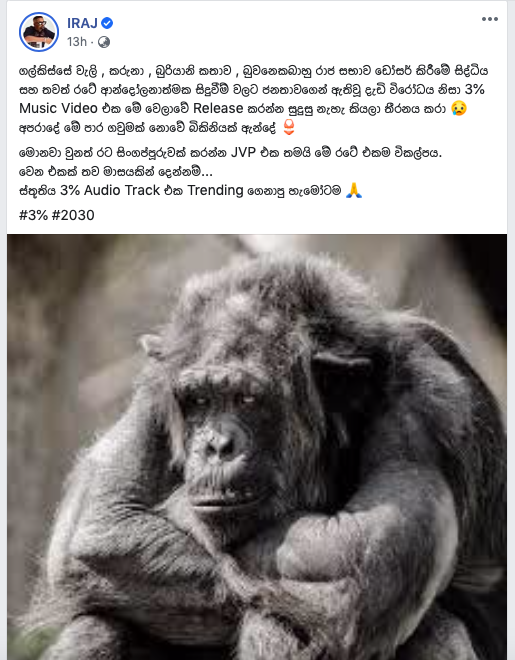Screen dimensions: 515x660
Task: Click "JVP" in the post text
Action: (243, 152)
